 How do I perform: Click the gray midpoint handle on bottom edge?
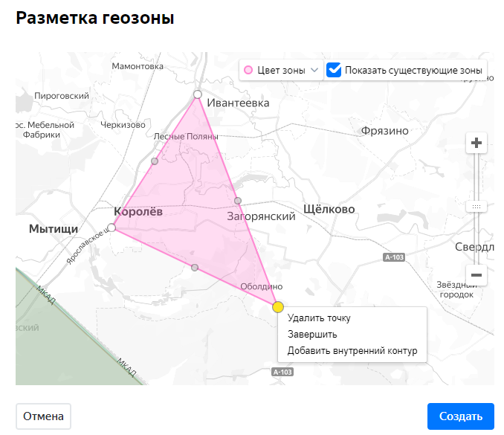click(195, 267)
